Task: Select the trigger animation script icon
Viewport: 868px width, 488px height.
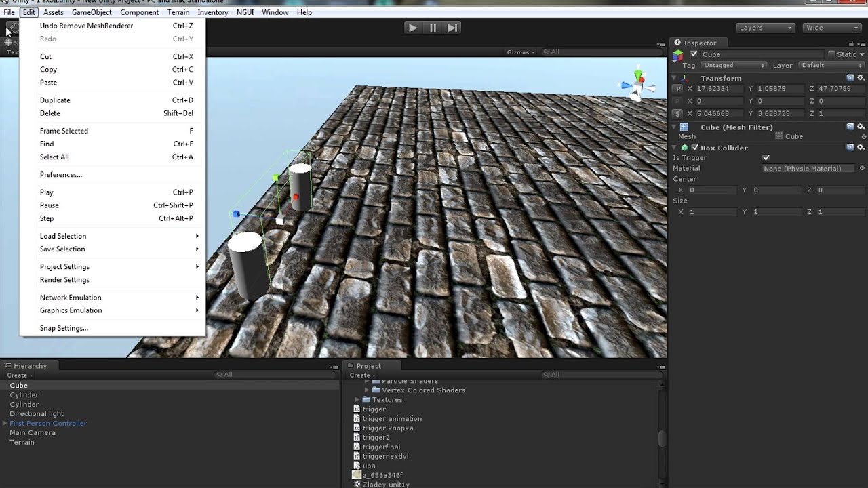Action: [x=357, y=419]
